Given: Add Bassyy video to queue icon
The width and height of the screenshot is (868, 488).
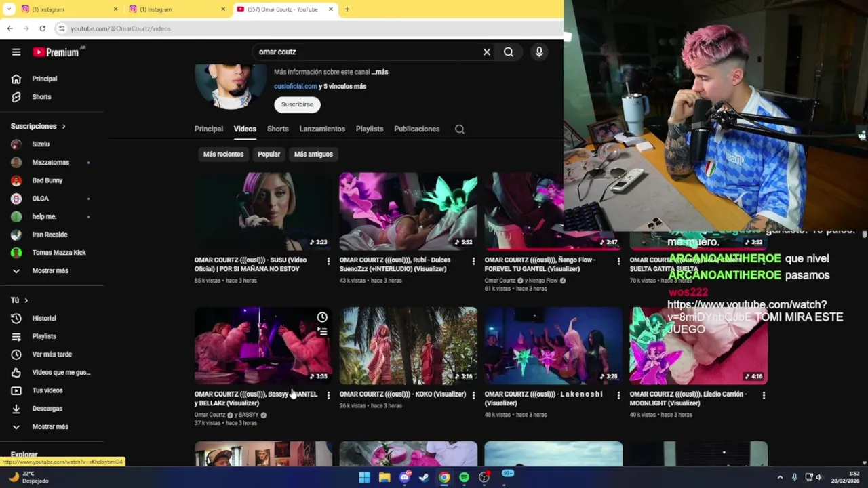Looking at the screenshot, I should tap(322, 331).
